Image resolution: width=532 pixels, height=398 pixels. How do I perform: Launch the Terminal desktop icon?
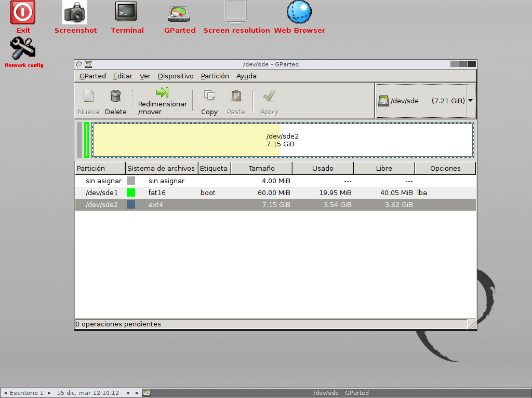(x=127, y=12)
